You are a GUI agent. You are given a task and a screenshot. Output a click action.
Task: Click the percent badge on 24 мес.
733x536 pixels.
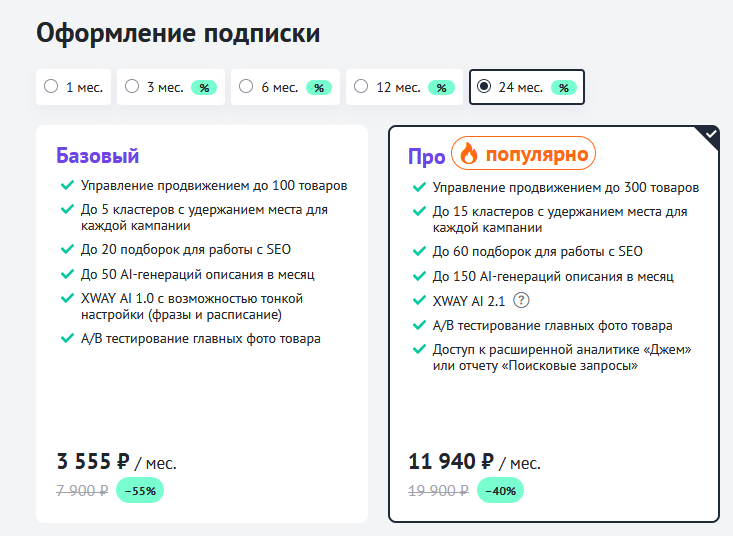564,88
